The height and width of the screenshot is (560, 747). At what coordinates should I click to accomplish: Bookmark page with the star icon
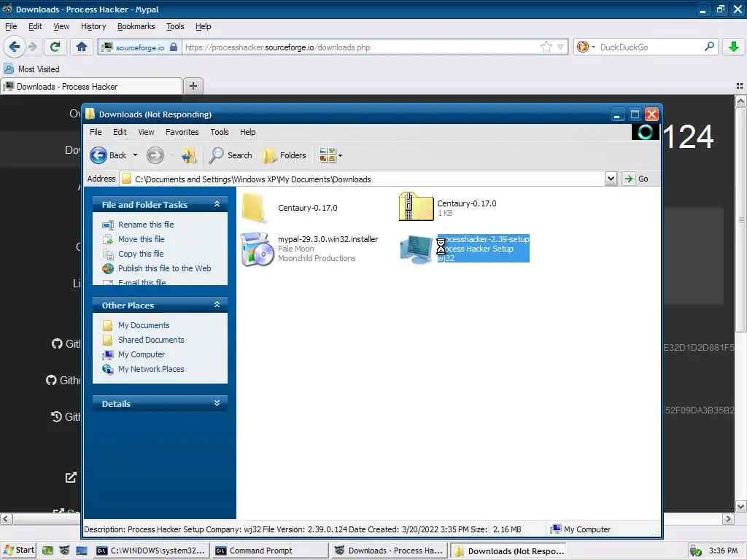point(546,47)
